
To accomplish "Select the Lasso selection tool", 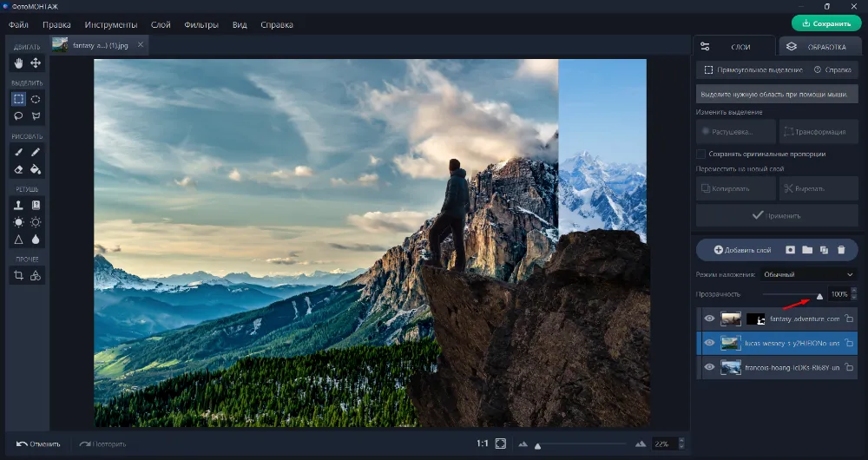I will [18, 115].
